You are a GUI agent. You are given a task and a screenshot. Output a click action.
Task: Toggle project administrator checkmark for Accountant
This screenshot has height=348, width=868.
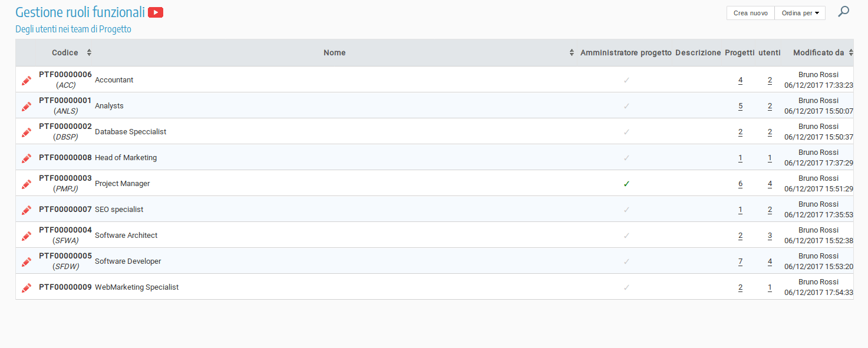(x=626, y=80)
